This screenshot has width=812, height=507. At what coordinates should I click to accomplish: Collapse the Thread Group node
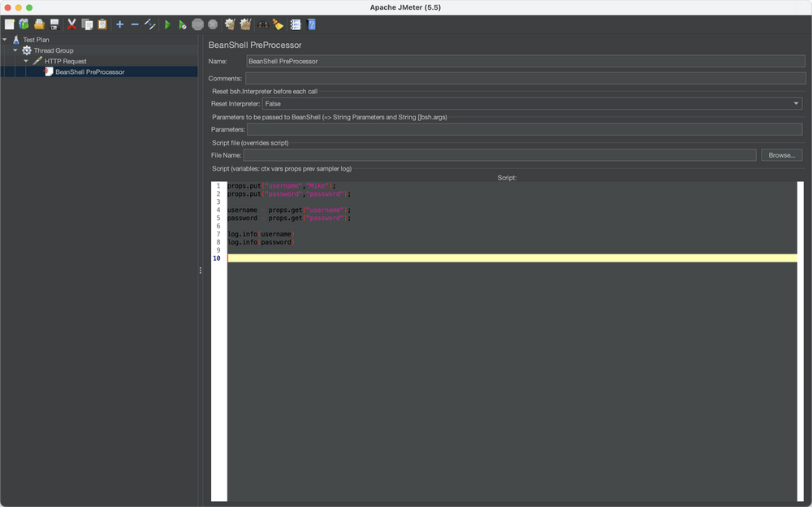coord(15,50)
